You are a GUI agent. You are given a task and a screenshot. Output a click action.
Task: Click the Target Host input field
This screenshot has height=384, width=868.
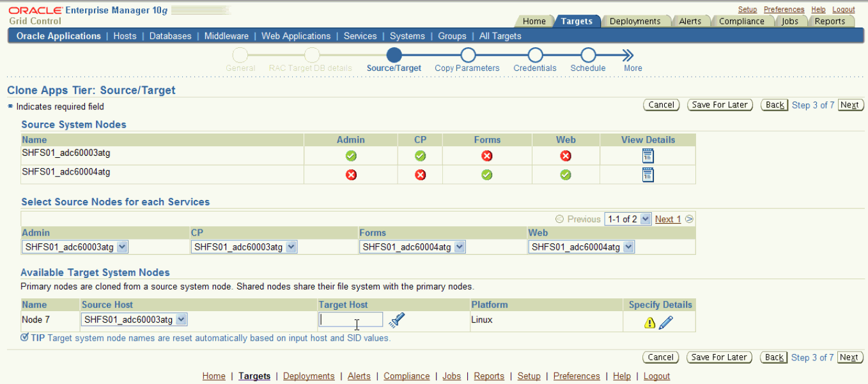tap(351, 319)
